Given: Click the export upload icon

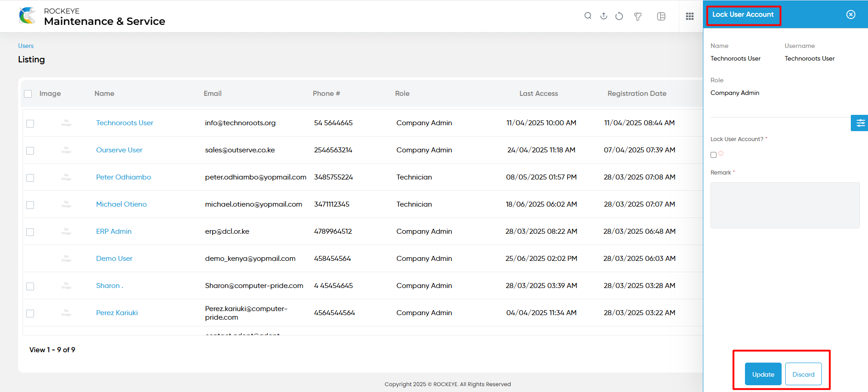Looking at the screenshot, I should (x=603, y=16).
